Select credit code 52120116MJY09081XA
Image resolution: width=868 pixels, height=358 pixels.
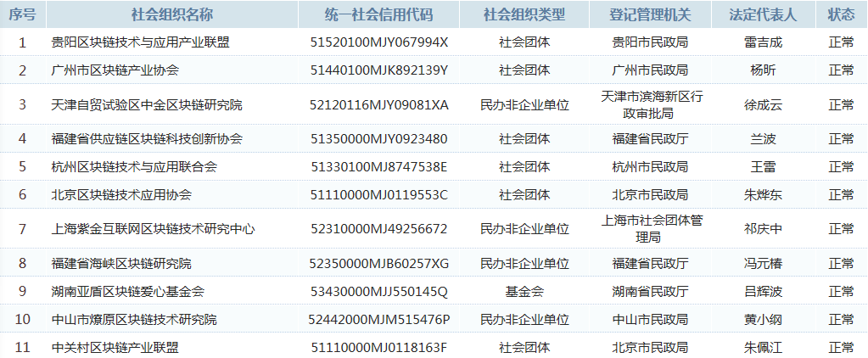[379, 104]
